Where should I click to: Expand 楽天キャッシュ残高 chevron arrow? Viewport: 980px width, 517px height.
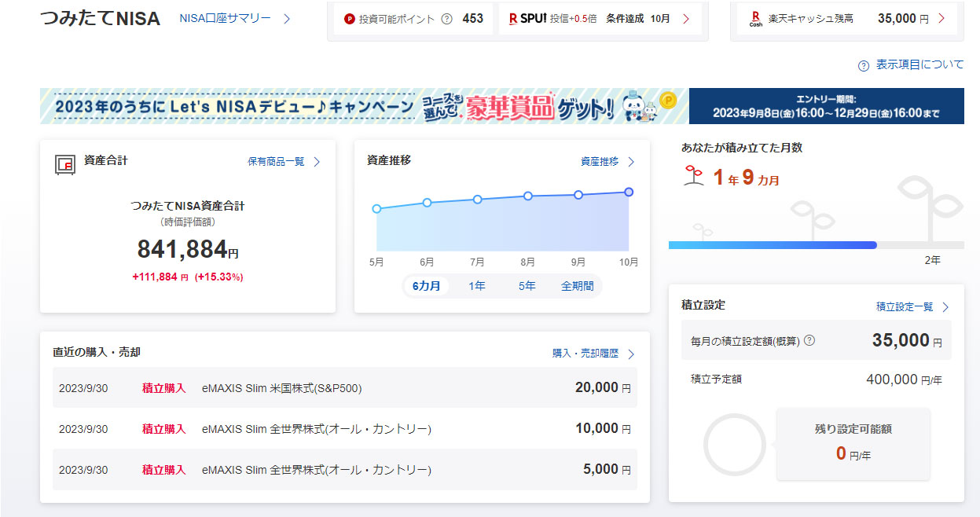pyautogui.click(x=941, y=18)
